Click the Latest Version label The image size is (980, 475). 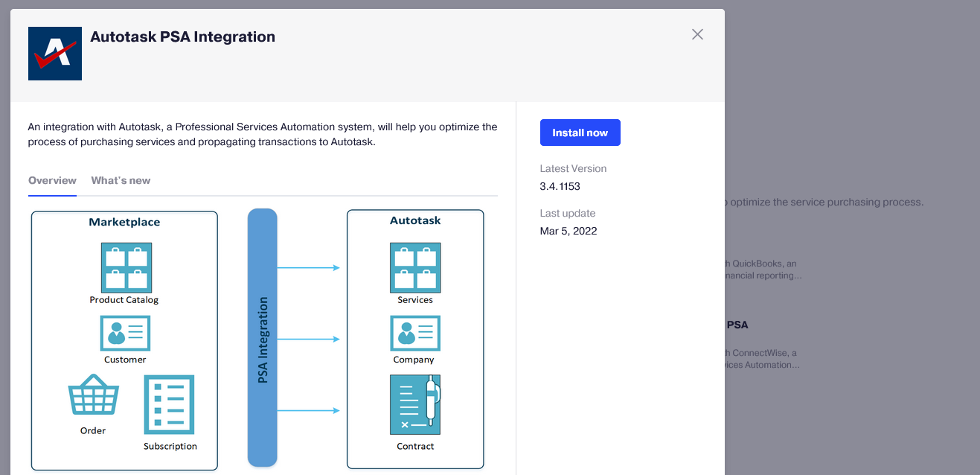tap(573, 168)
